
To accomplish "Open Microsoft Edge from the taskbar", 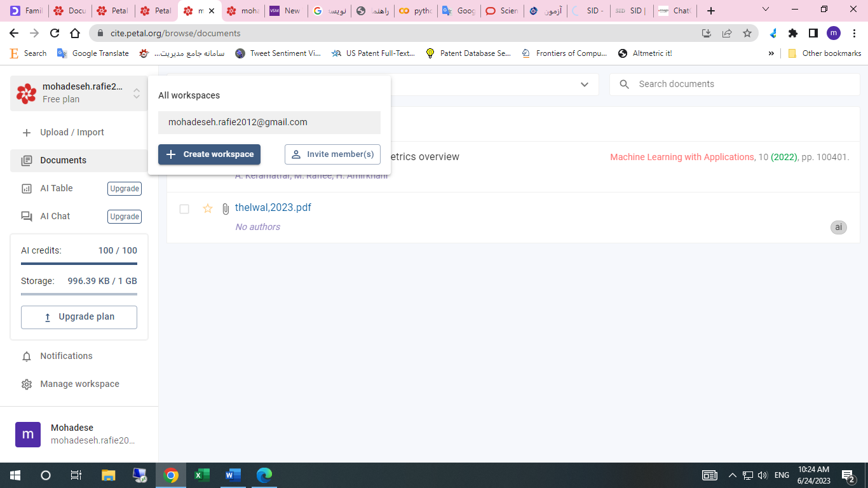I will pyautogui.click(x=264, y=475).
